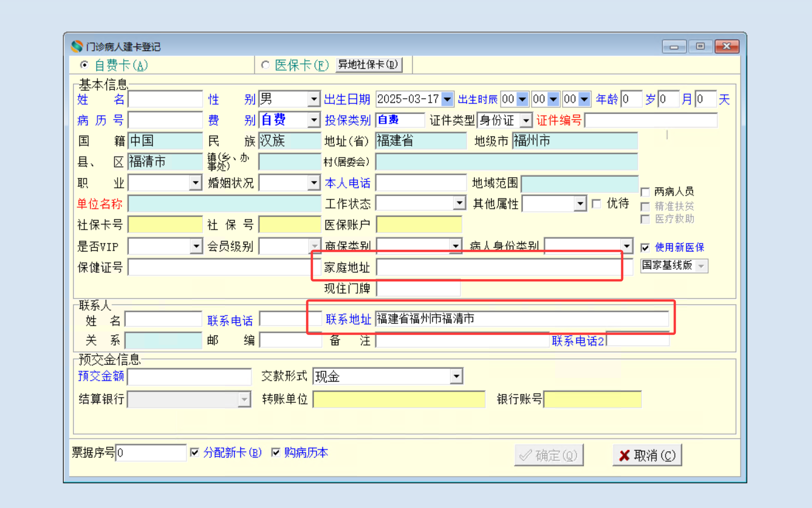Screen dimensions: 812x508
Task: Open the 其他属性 dropdown
Action: [580, 203]
